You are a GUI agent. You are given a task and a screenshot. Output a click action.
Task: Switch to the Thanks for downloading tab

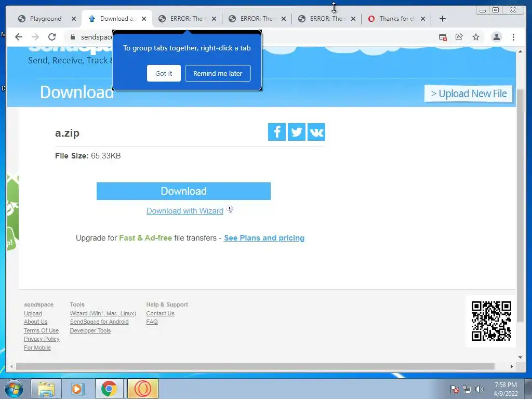coord(396,19)
